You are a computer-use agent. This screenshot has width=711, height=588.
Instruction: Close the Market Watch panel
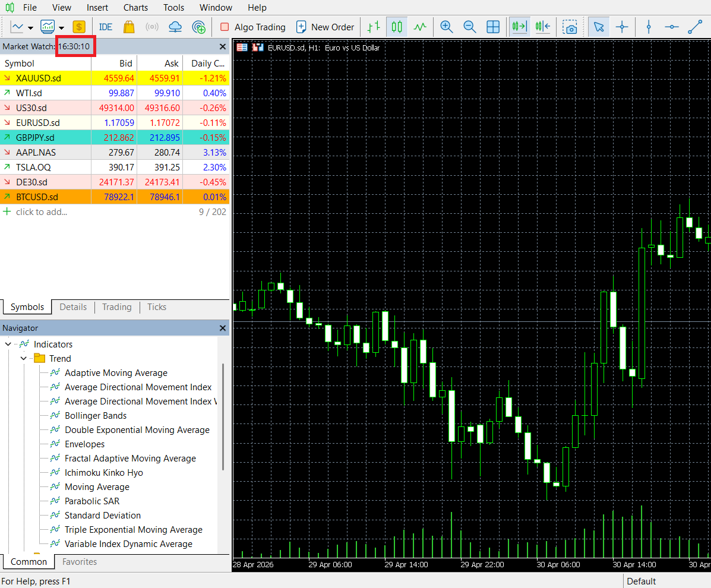coord(223,47)
